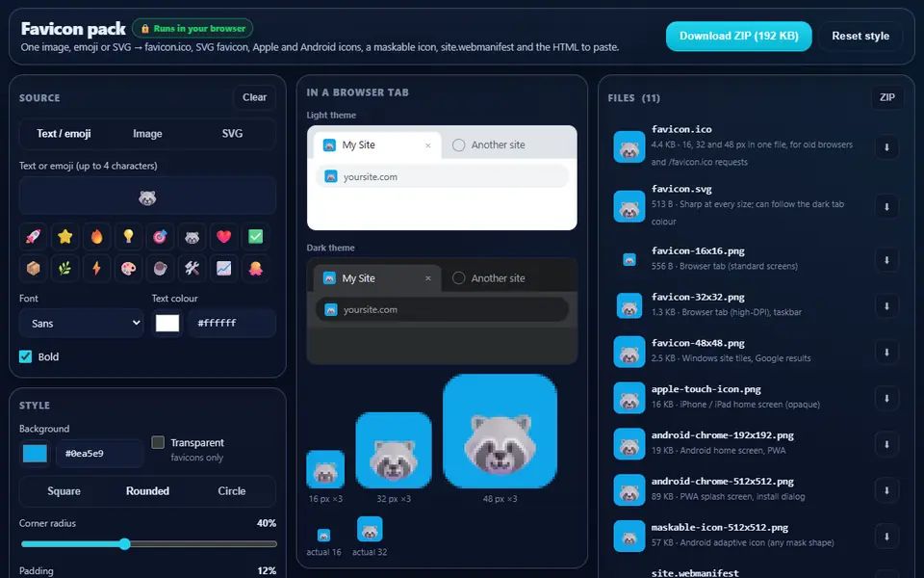This screenshot has height=578, width=924.
Task: Click the light theme yoursite.com address bar
Action: 442,177
